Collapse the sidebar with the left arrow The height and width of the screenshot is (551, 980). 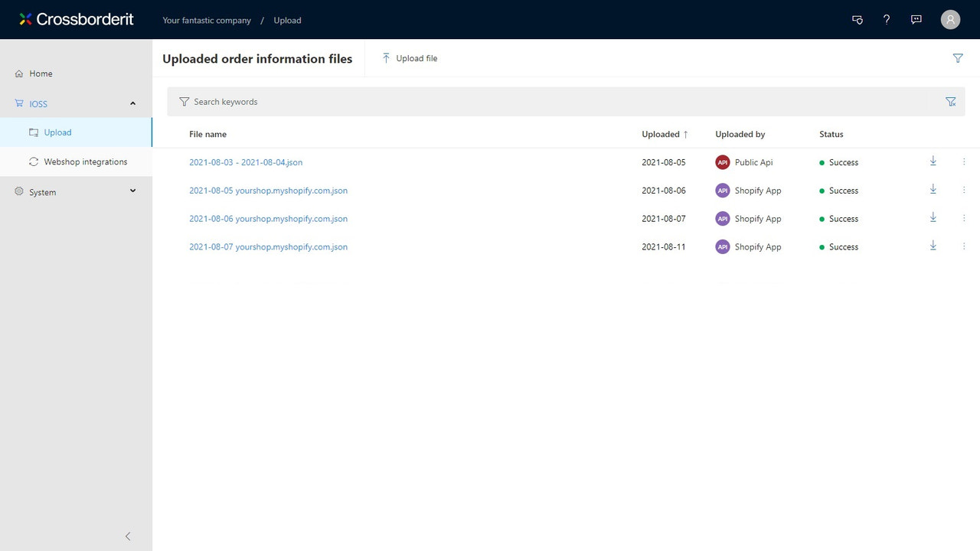(128, 536)
